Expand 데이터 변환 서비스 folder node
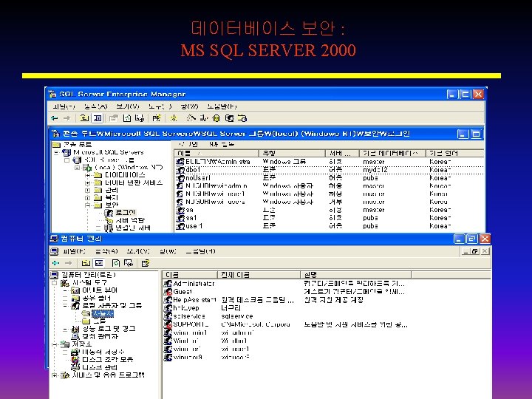The image size is (532, 399). pyautogui.click(x=87, y=183)
